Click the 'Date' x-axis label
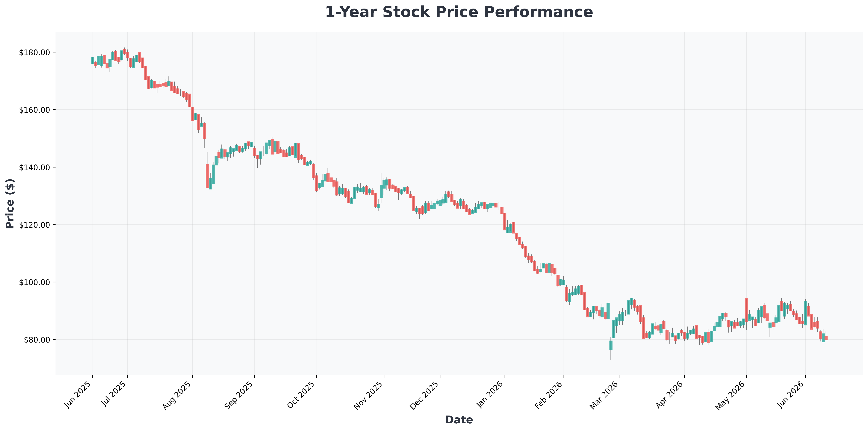The height and width of the screenshot is (431, 868). point(459,420)
